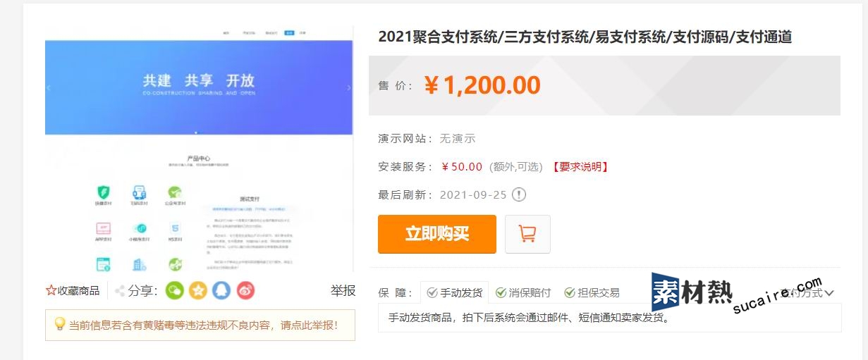Click the 举报 report link
The height and width of the screenshot is (360, 868).
(343, 290)
